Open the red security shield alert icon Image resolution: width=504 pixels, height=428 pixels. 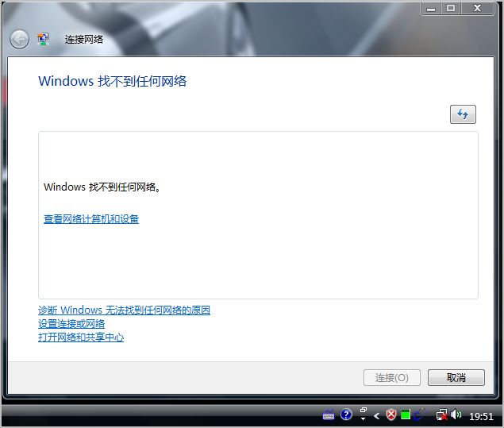pyautogui.click(x=391, y=415)
